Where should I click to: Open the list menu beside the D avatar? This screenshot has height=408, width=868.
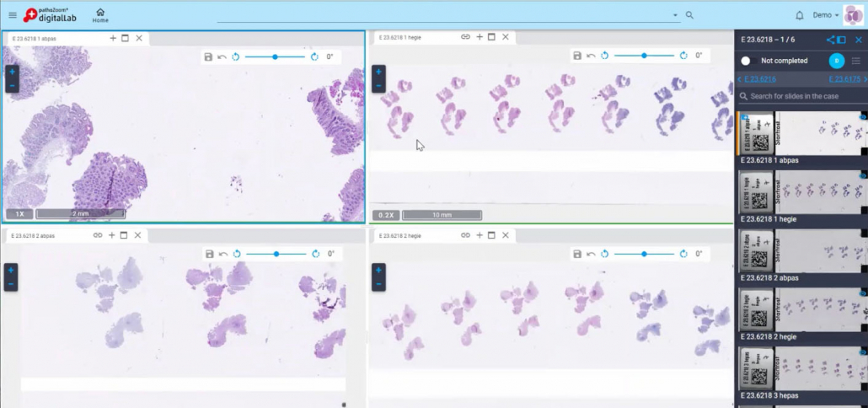click(x=856, y=61)
